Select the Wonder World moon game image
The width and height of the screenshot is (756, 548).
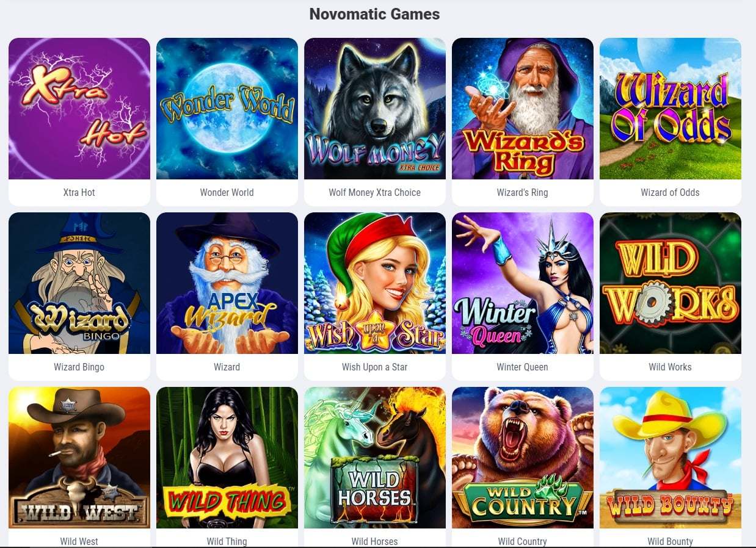click(x=227, y=109)
